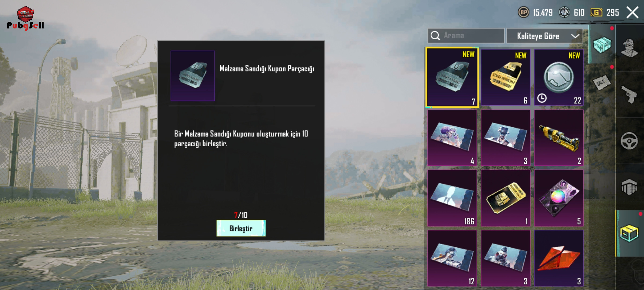Select the yellow crate inventory tab

click(630, 233)
